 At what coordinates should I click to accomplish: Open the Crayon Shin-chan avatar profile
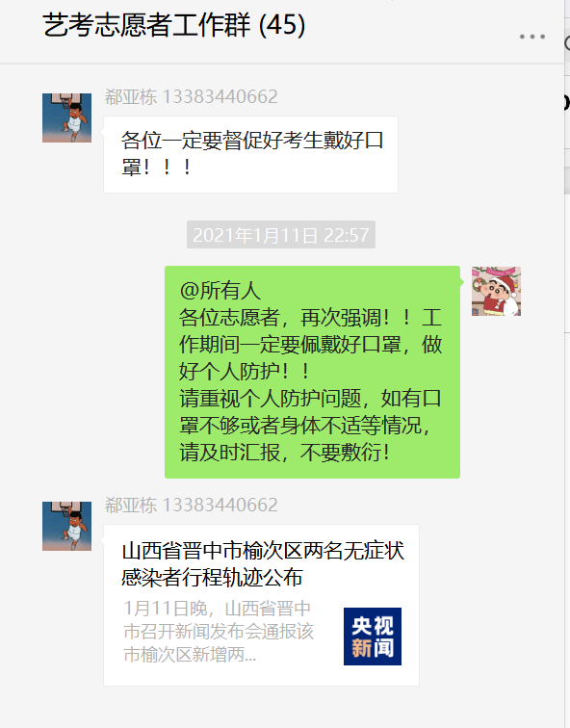tap(496, 291)
